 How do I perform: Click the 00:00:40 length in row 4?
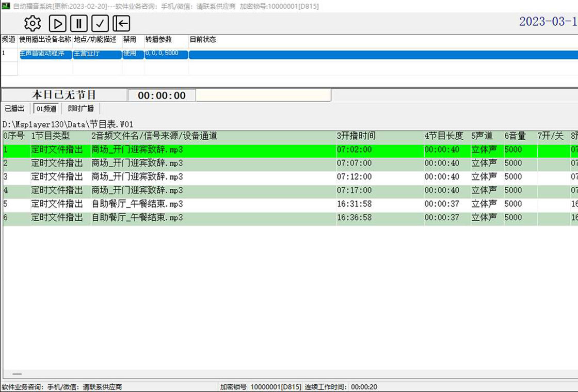coord(442,190)
